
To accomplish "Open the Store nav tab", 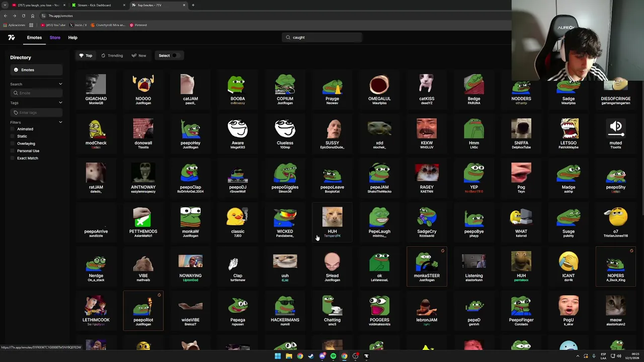I will (x=55, y=37).
